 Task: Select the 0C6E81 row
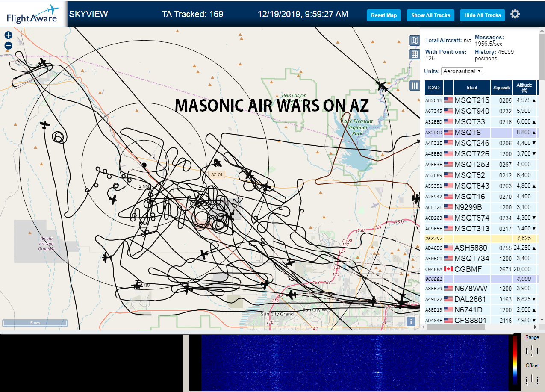[481, 279]
